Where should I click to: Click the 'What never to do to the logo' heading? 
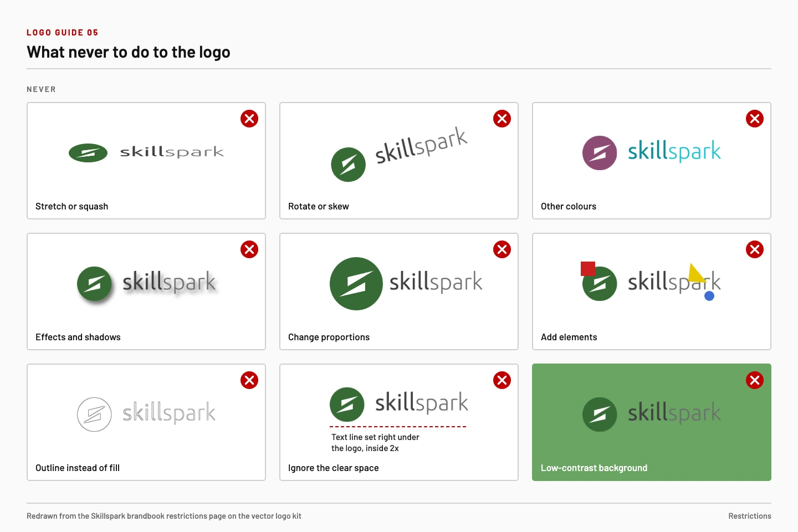point(129,52)
